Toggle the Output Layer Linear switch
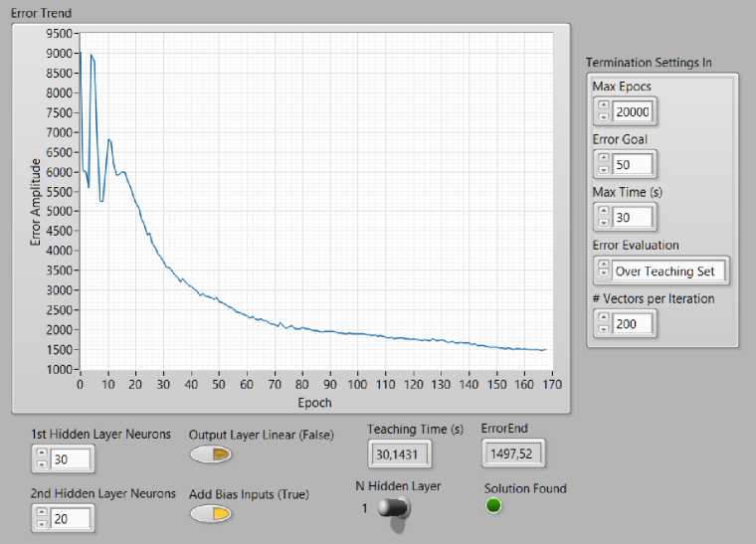This screenshot has height=544, width=756. coord(211,454)
